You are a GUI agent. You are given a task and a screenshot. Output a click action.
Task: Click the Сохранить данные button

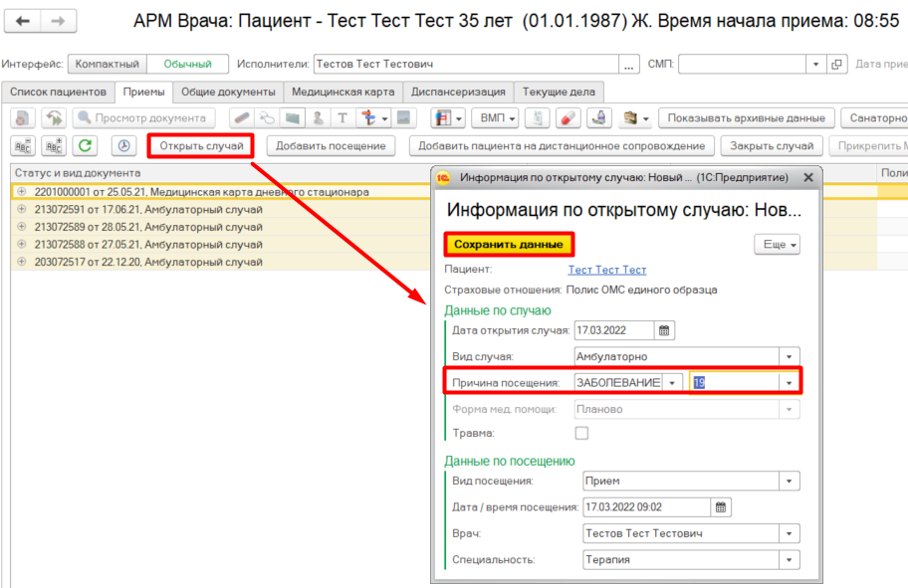pos(509,244)
